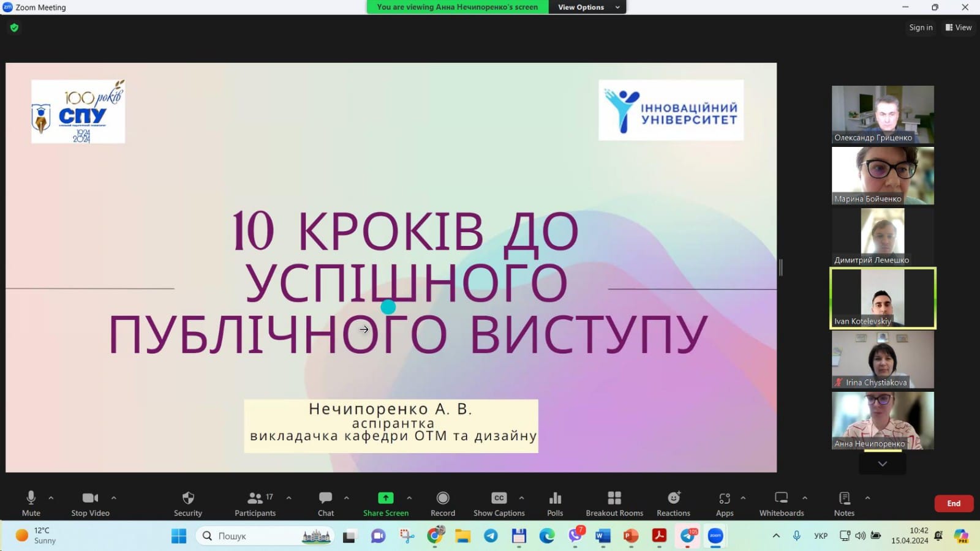
Task: Click the red End meeting button
Action: (954, 503)
